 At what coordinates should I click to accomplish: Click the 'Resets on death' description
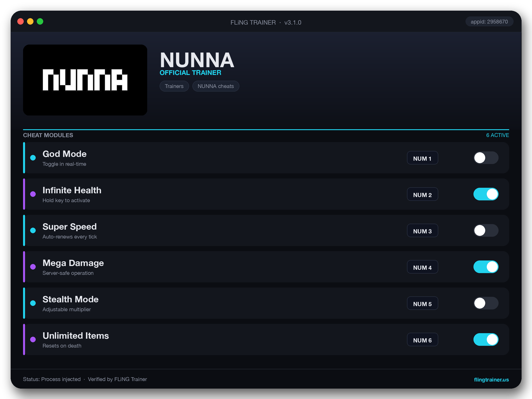[62, 346]
